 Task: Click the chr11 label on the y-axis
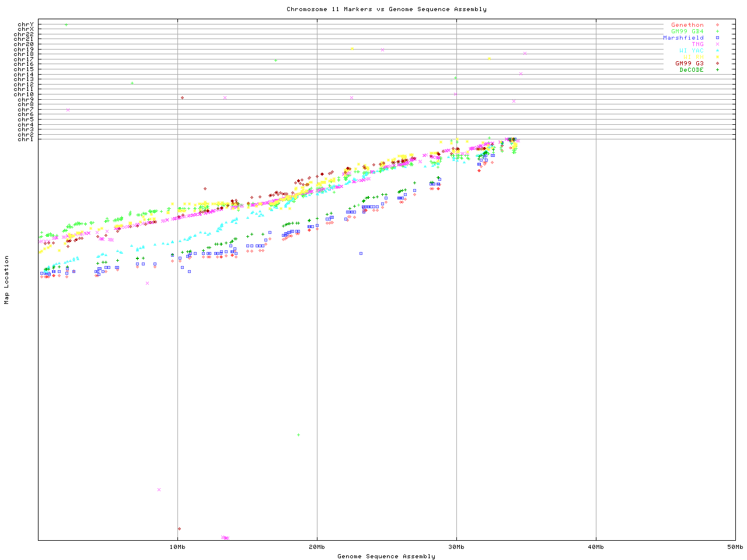point(23,89)
